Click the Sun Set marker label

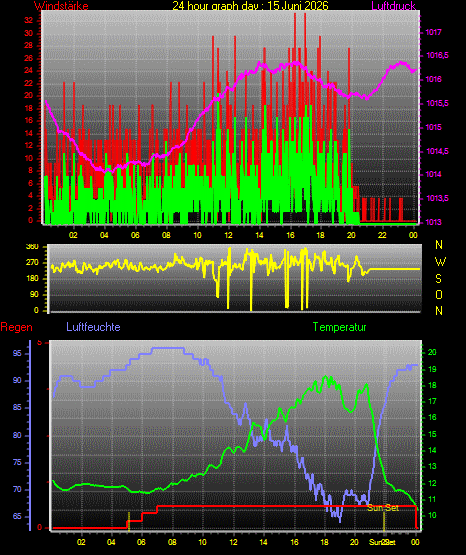[383, 508]
